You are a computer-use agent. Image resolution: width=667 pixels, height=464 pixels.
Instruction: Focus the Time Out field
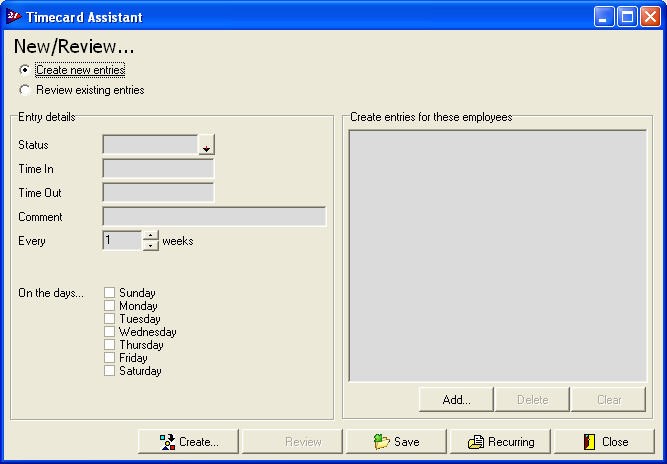158,193
